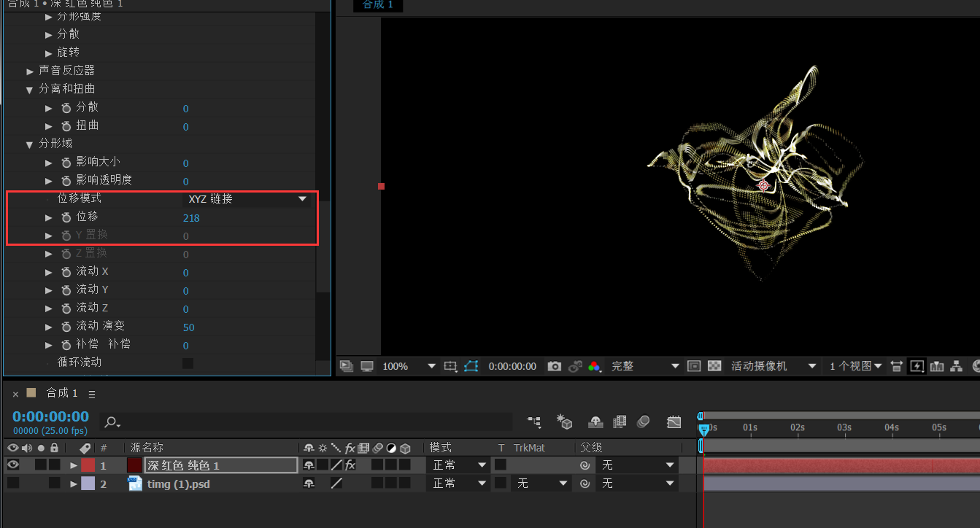The width and height of the screenshot is (980, 528).
Task: Click the 位移 value 218
Action: [191, 218]
